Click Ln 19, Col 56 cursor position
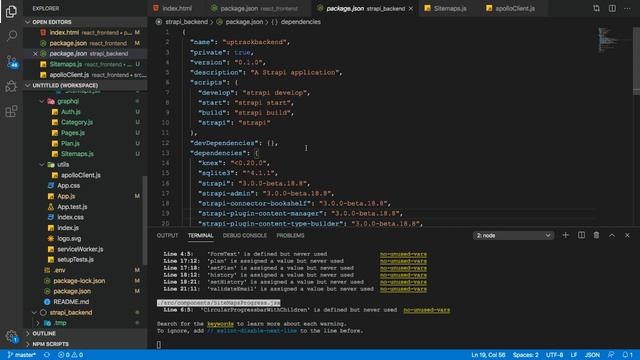640x360 pixels. pyautogui.click(x=488, y=355)
